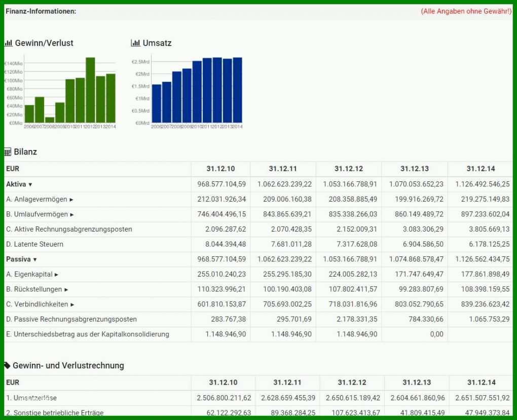The height and width of the screenshot is (420, 517).
Task: Click cell value 2.152.009,31
Action: click(357, 229)
